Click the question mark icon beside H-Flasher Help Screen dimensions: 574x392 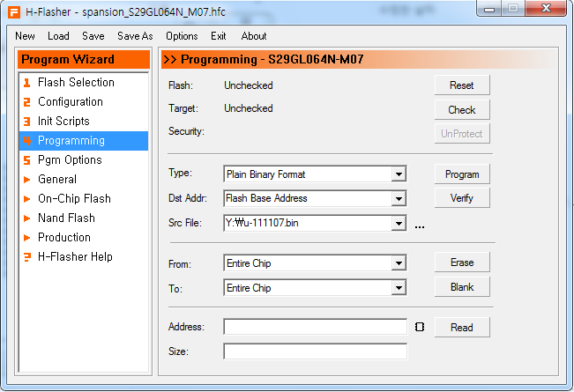(26, 257)
